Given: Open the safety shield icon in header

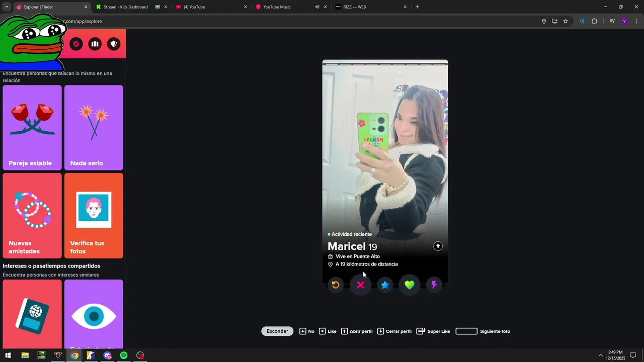Looking at the screenshot, I should 114,44.
